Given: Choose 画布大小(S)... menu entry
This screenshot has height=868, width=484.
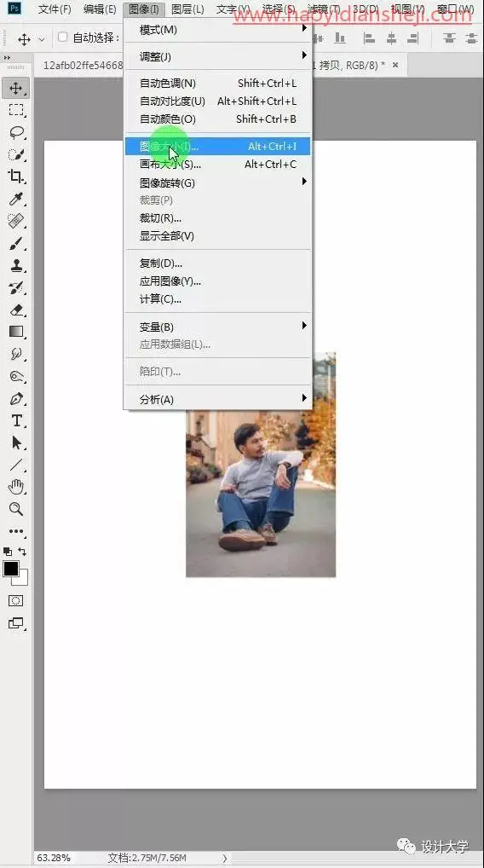Looking at the screenshot, I should click(217, 164).
